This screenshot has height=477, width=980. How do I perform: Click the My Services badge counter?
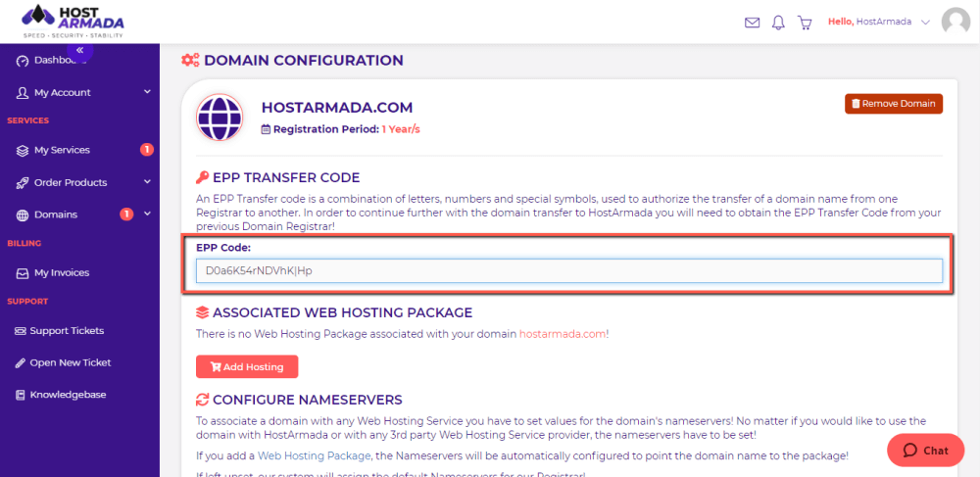pos(147,150)
